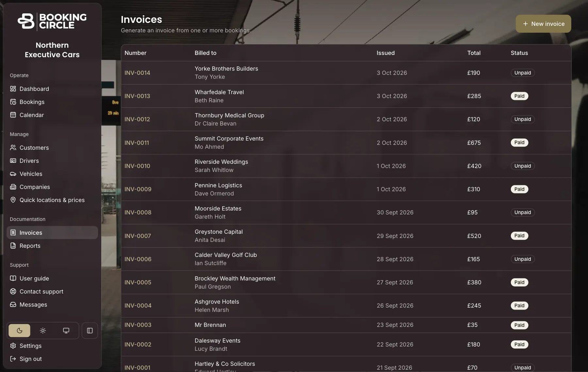Select Riverside Weddings row name
This screenshot has width=588, height=372.
click(x=221, y=161)
